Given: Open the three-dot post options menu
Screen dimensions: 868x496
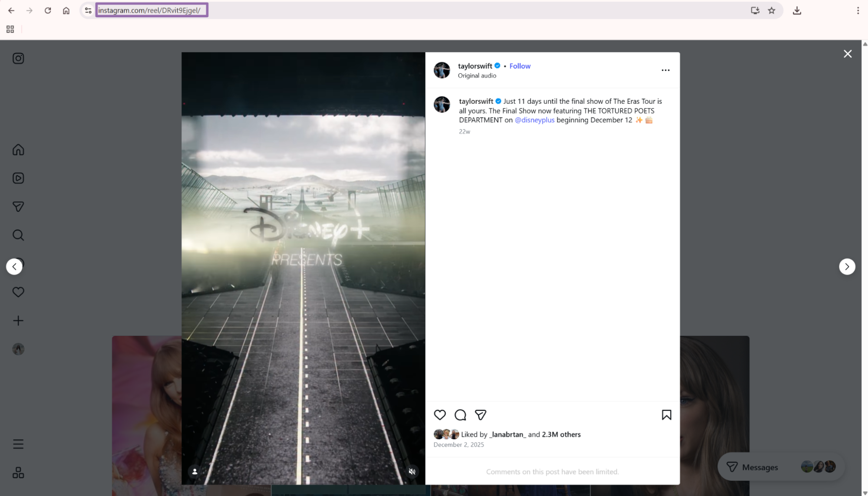Looking at the screenshot, I should (666, 70).
